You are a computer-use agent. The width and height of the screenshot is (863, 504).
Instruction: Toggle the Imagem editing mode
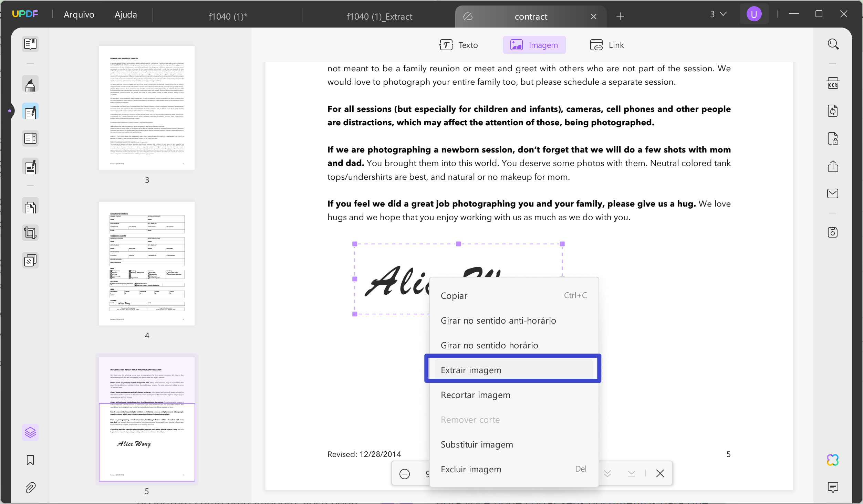[534, 45]
